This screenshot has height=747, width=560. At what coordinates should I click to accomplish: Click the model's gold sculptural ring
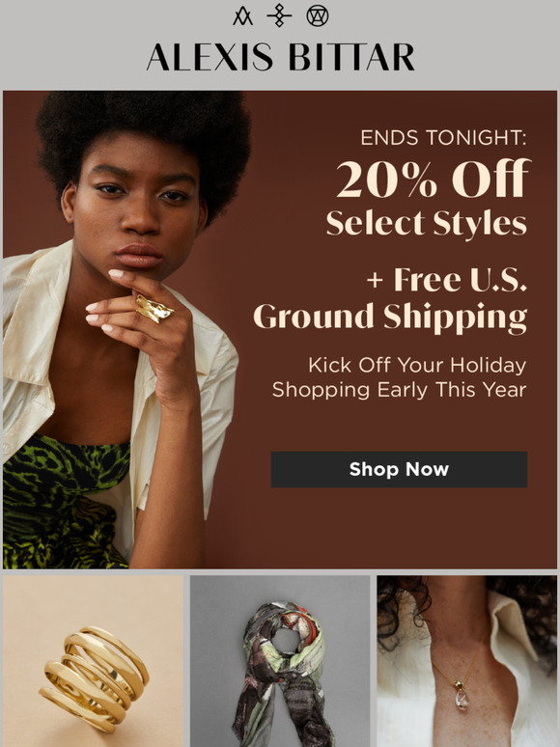[x=154, y=308]
